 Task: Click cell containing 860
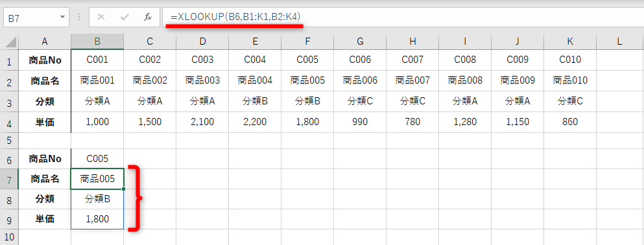[571, 122]
